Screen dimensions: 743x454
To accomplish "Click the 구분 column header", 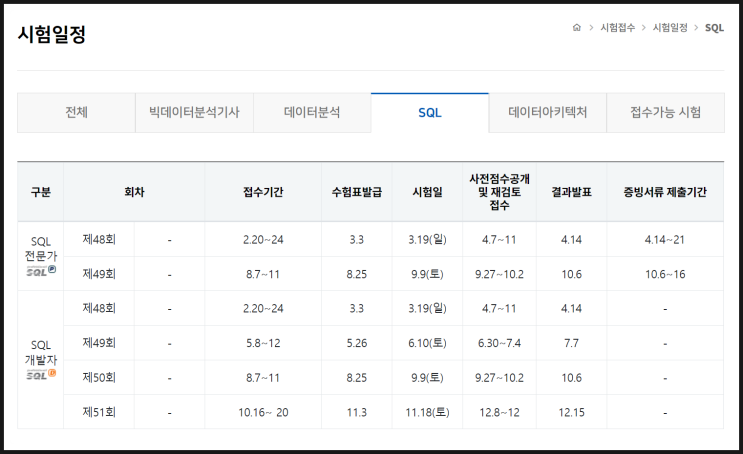I will [x=41, y=192].
